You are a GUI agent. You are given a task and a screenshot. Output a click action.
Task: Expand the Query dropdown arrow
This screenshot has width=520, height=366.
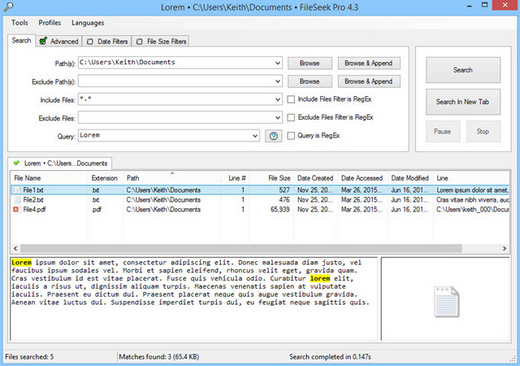[x=255, y=136]
